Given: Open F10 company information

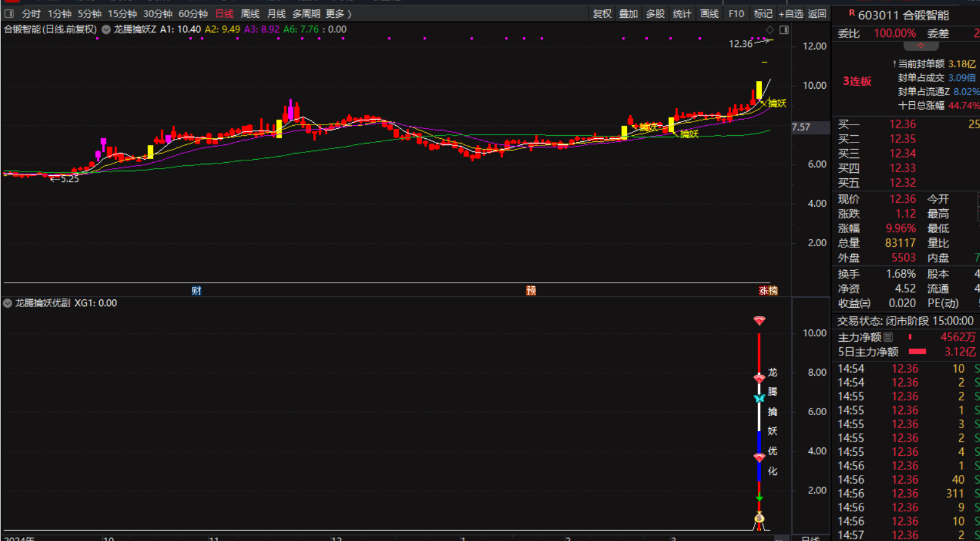Looking at the screenshot, I should tap(736, 14).
